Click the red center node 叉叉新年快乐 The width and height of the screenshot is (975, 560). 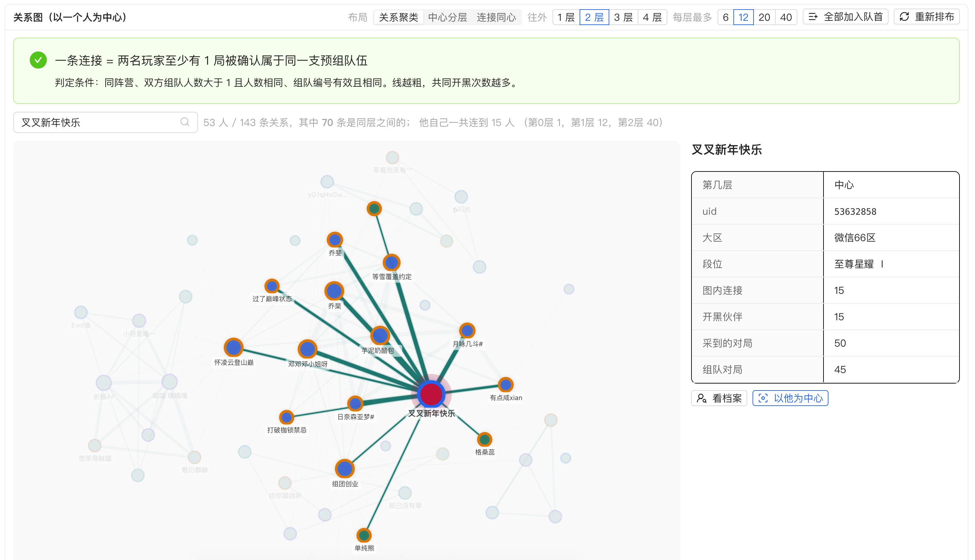pyautogui.click(x=431, y=394)
